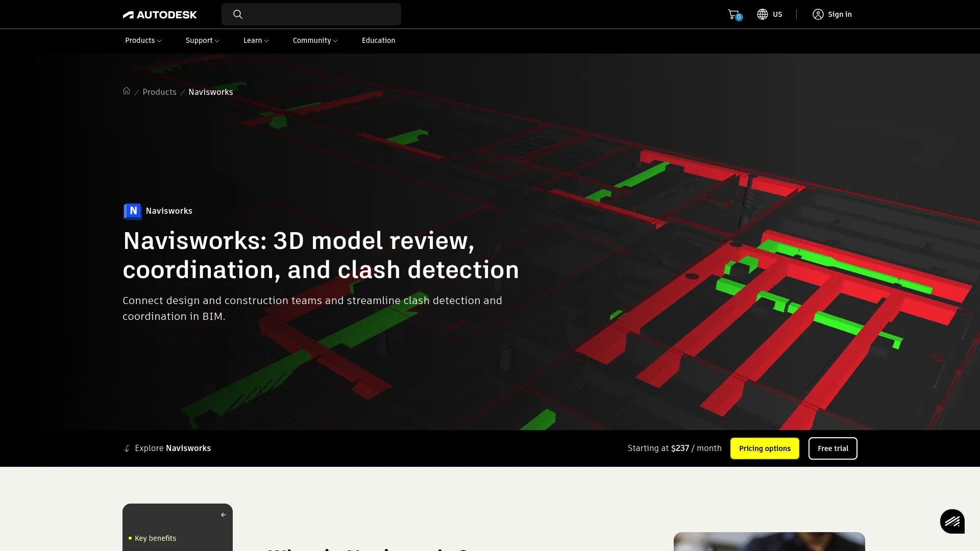The height and width of the screenshot is (551, 980).
Task: Open the shopping cart
Action: [734, 14]
